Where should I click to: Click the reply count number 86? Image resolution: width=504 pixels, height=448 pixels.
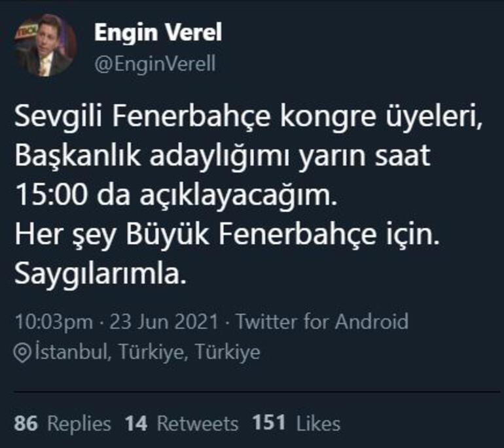(x=26, y=424)
